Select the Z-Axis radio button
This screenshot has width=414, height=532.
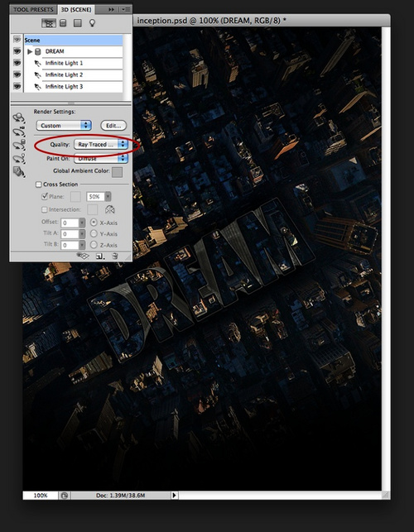(x=94, y=245)
